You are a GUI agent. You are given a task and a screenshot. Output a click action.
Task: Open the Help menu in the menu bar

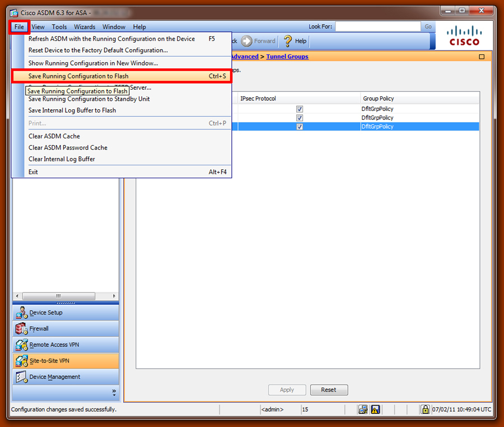139,27
